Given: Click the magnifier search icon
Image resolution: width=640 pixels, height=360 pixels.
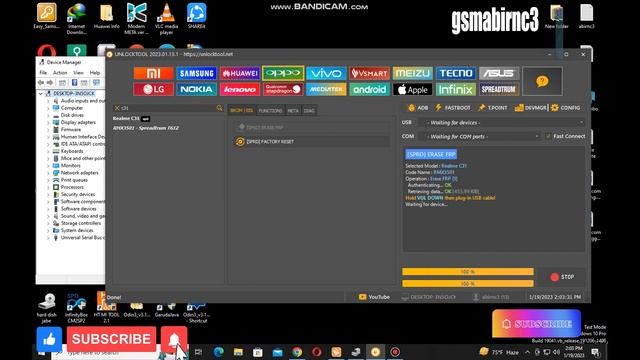Looking at the screenshot, I should coord(219,108).
